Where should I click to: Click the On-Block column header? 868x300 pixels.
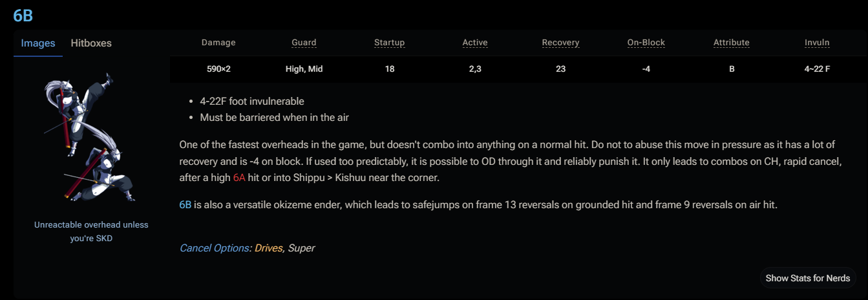(x=646, y=43)
